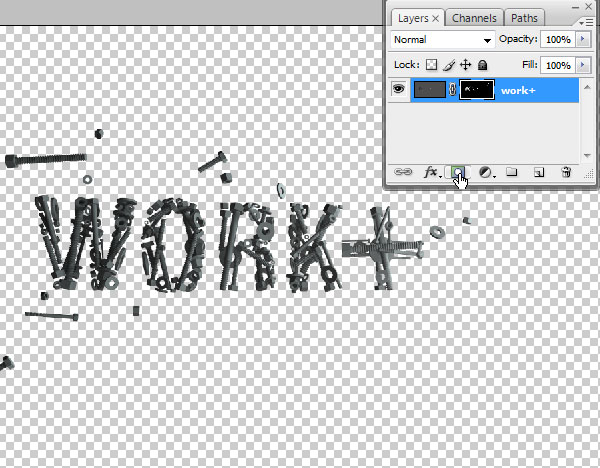Switch to the Channels tab
The image size is (600, 468).
click(474, 18)
